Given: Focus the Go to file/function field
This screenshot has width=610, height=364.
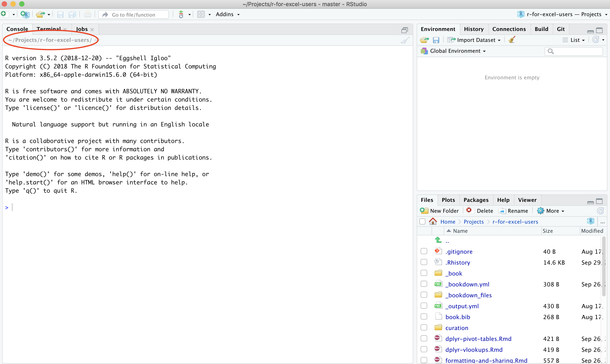Looking at the screenshot, I should tap(134, 15).
